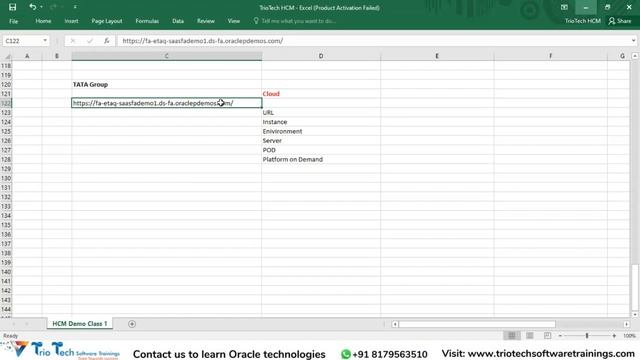Click horizontal scrollbar left arrow
This screenshot has width=640, height=360.
point(395,324)
